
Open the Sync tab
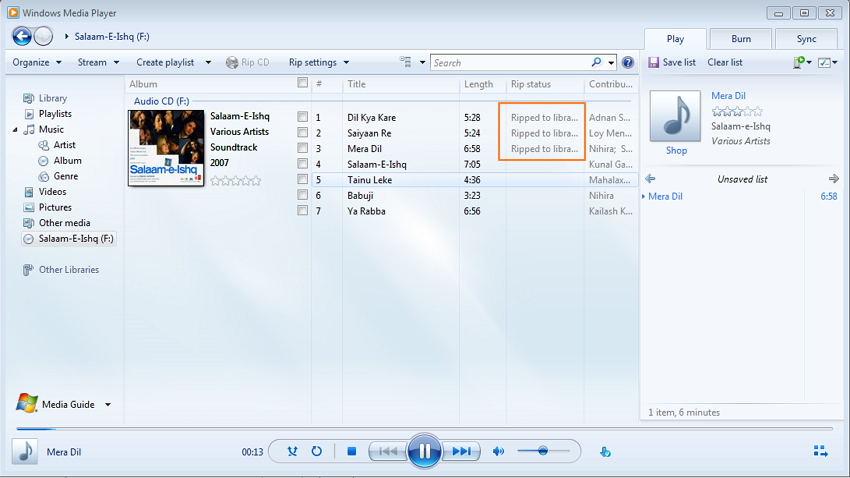click(806, 39)
